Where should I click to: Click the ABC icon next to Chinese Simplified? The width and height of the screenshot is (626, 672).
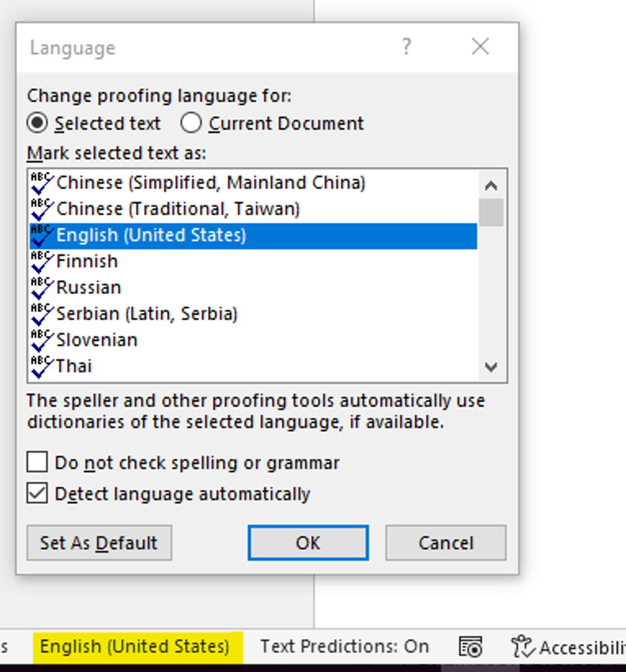tap(42, 183)
